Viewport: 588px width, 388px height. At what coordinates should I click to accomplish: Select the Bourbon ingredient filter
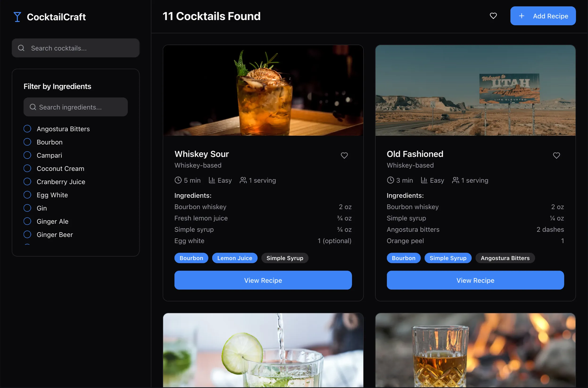[27, 142]
